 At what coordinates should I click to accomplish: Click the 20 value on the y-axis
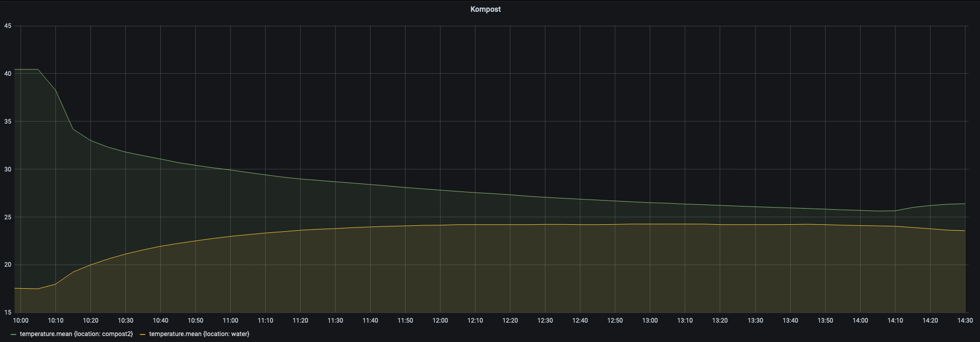click(x=8, y=265)
